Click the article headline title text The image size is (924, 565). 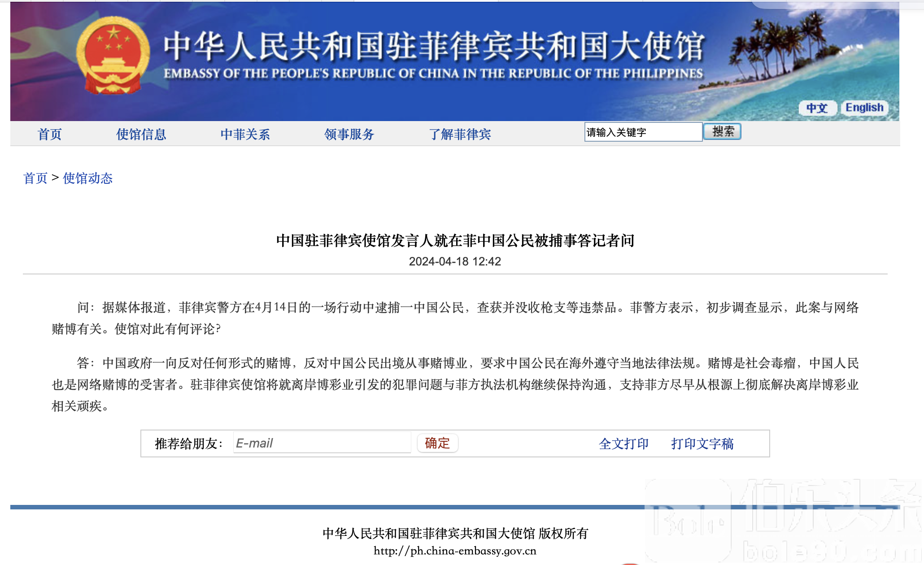click(455, 241)
